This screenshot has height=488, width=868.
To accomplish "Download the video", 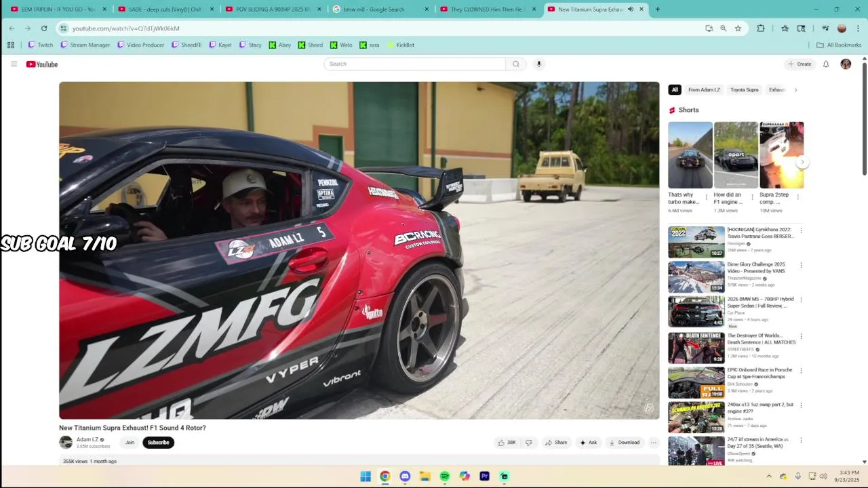I will tap(624, 443).
